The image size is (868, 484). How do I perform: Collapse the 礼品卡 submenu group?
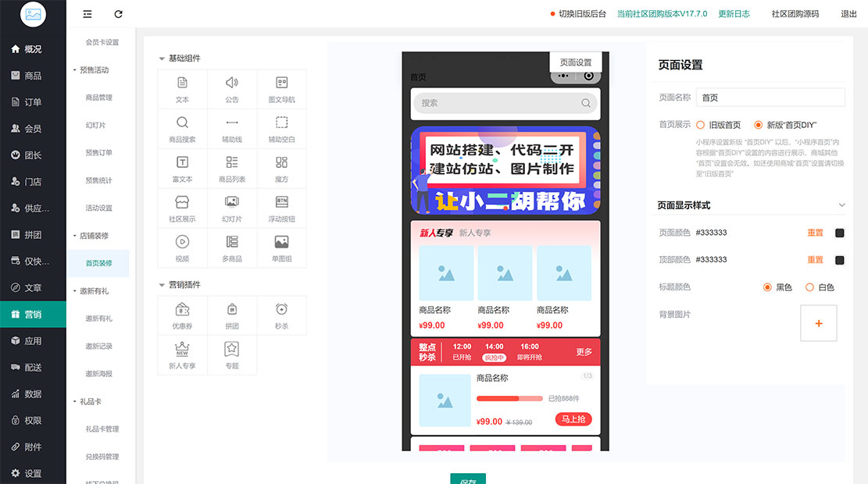point(88,401)
